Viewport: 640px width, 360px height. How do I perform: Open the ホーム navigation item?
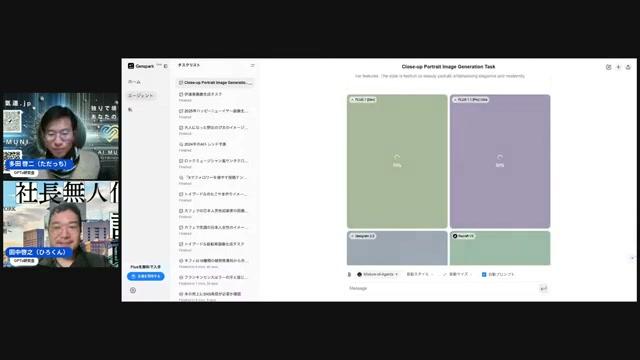pyautogui.click(x=134, y=82)
